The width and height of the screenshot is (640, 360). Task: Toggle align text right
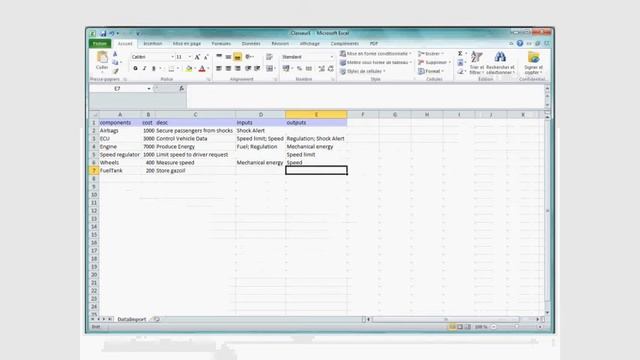(x=238, y=69)
